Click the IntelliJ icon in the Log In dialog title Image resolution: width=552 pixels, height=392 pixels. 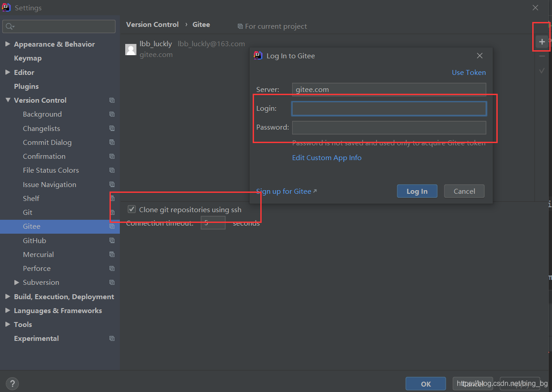(x=258, y=56)
